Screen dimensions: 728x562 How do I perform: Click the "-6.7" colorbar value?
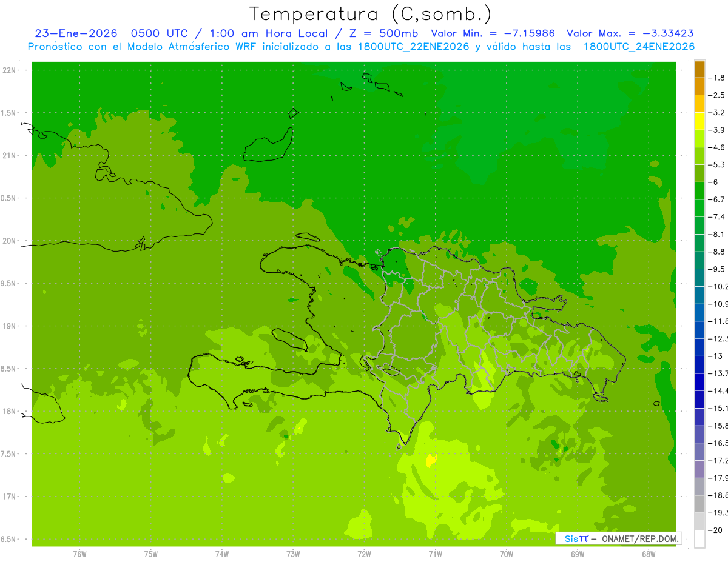coord(716,199)
